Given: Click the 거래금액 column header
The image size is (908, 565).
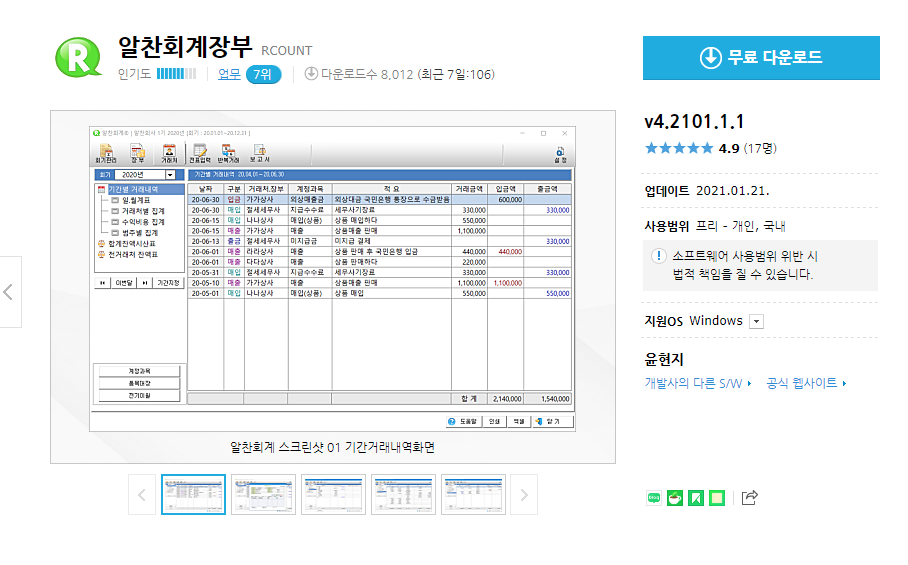Looking at the screenshot, I should click(x=469, y=189).
